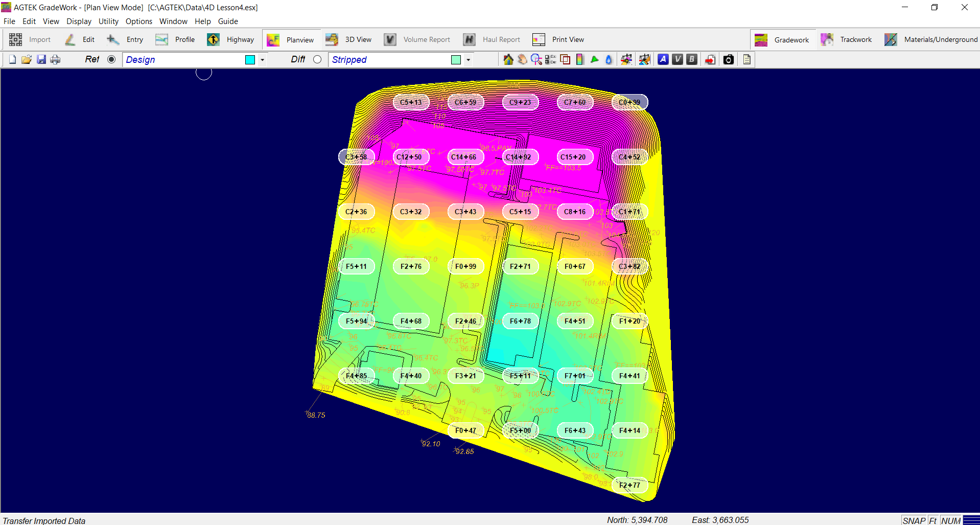The image size is (980, 525).
Task: Select the pan hand tool
Action: pos(522,60)
